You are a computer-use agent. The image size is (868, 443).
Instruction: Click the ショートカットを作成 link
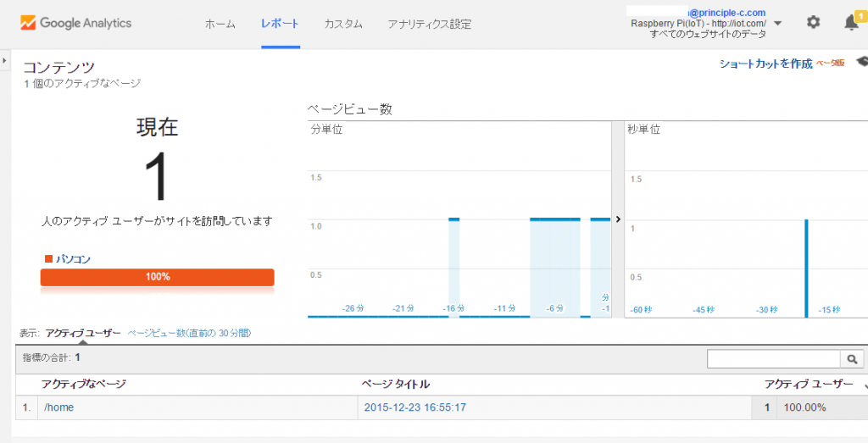(765, 64)
